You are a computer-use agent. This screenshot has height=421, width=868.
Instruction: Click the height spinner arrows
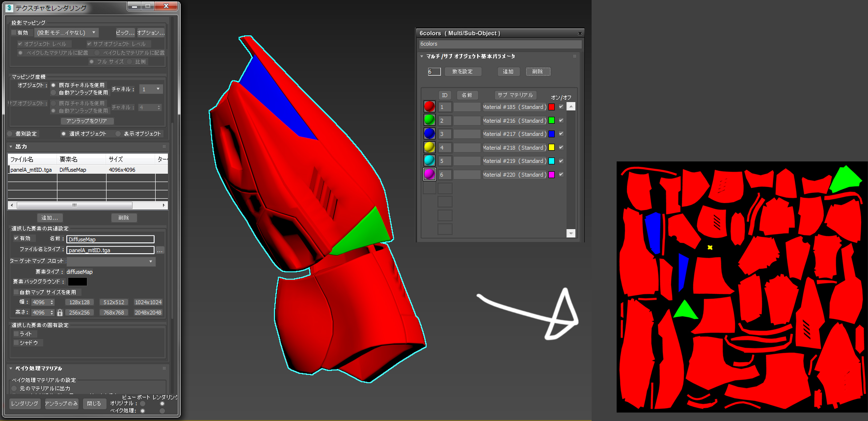[x=52, y=313]
